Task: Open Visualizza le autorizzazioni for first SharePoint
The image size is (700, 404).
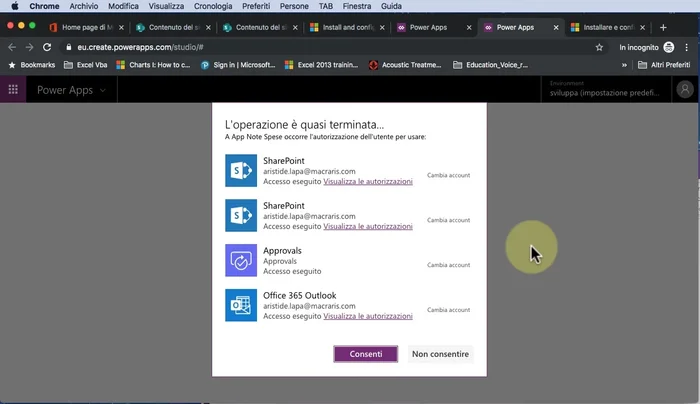Action: 368,181
